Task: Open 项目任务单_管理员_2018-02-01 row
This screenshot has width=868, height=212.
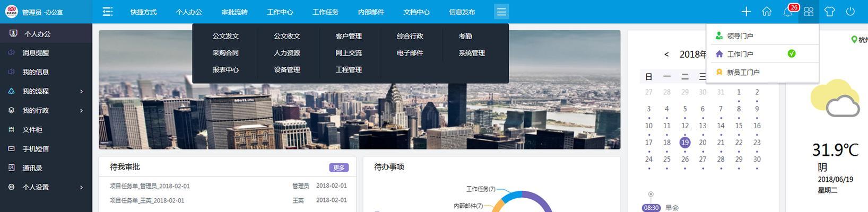Action: (228, 186)
